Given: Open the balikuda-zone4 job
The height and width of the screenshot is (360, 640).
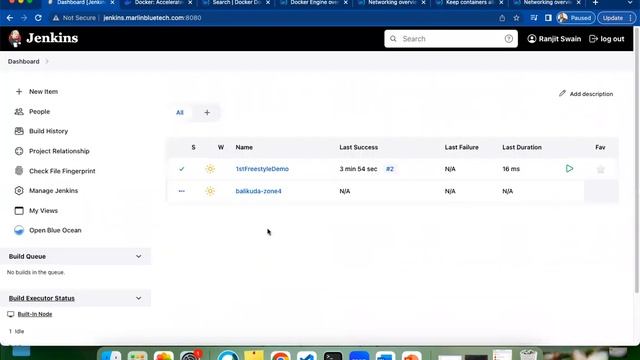Looking at the screenshot, I should coord(258,191).
